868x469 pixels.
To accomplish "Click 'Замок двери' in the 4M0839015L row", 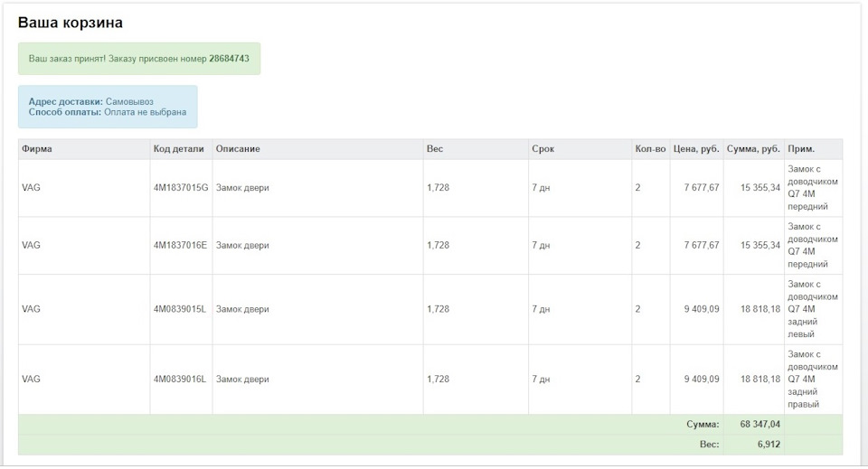I will pos(242,309).
